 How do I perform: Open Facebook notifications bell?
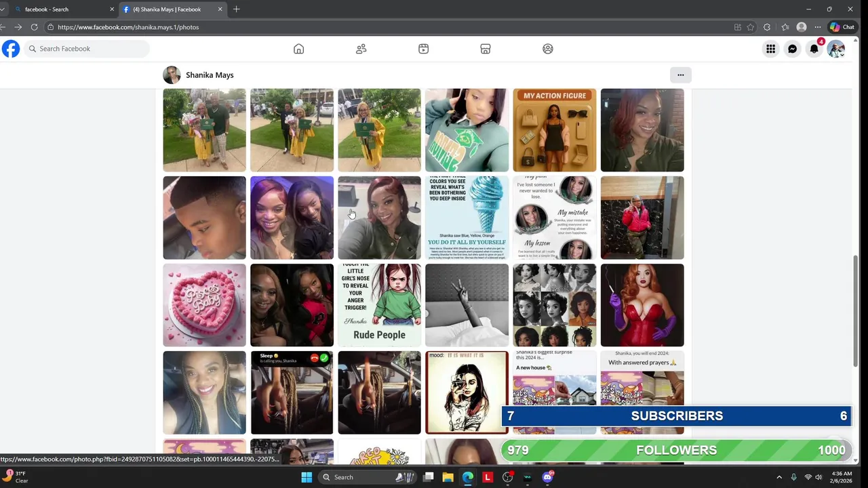(814, 49)
